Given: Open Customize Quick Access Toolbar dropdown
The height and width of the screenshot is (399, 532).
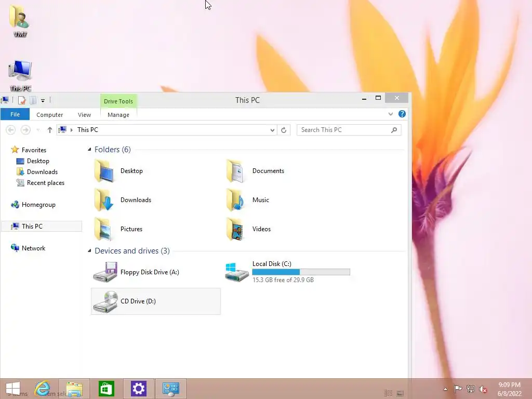Looking at the screenshot, I should [43, 100].
